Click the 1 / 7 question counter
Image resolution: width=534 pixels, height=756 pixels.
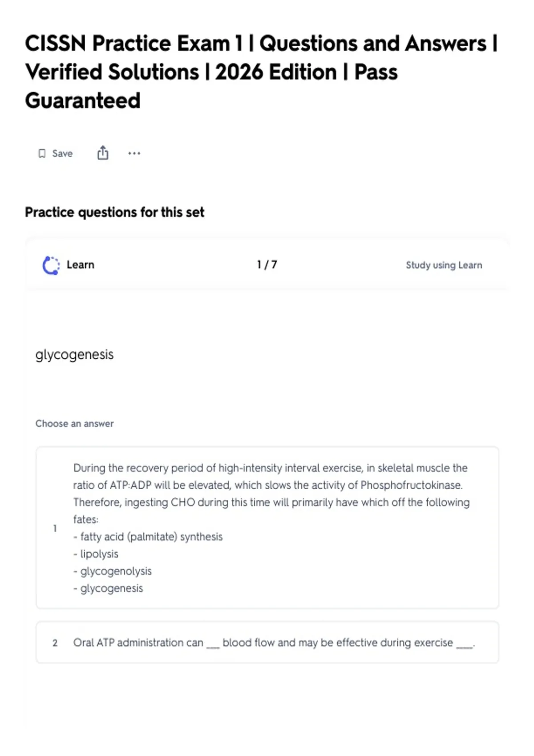click(267, 265)
